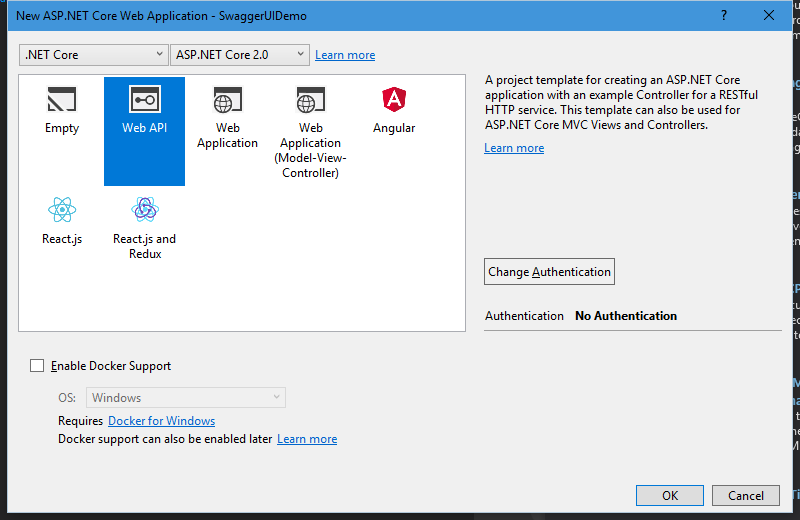Viewport: 800px width, 520px height.
Task: Choose the Web API template icon
Action: tap(144, 100)
